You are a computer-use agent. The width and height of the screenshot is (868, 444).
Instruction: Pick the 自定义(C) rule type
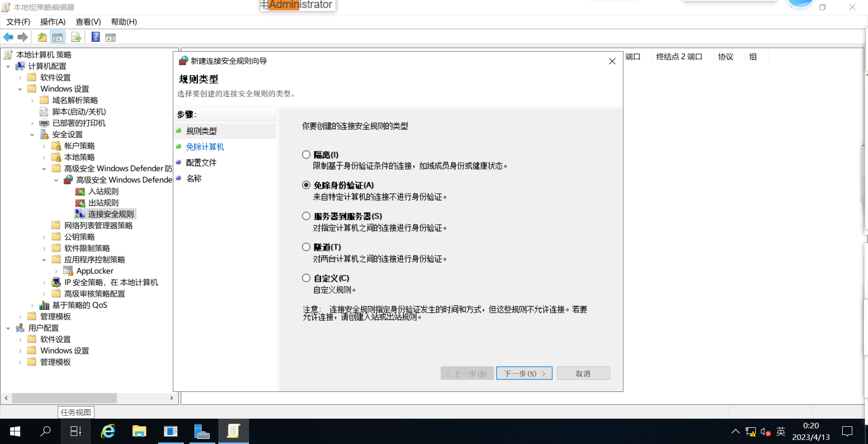pos(306,278)
